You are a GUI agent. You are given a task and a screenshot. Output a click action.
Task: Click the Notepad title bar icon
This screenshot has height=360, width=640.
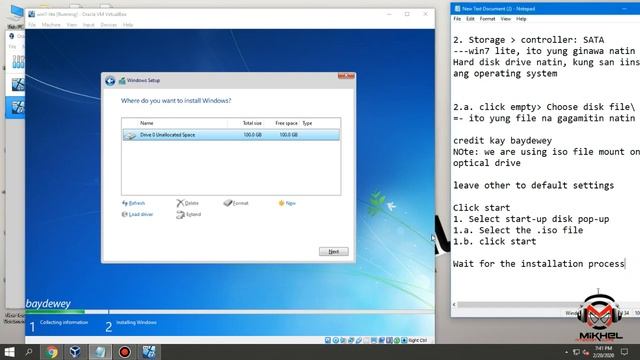point(457,9)
